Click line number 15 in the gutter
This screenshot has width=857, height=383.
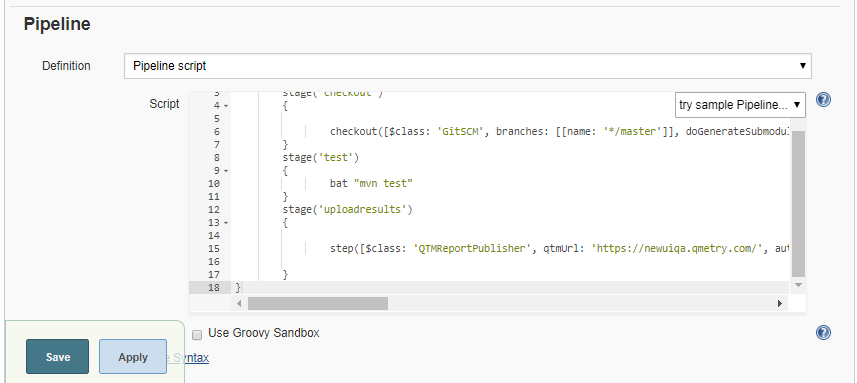tap(214, 249)
